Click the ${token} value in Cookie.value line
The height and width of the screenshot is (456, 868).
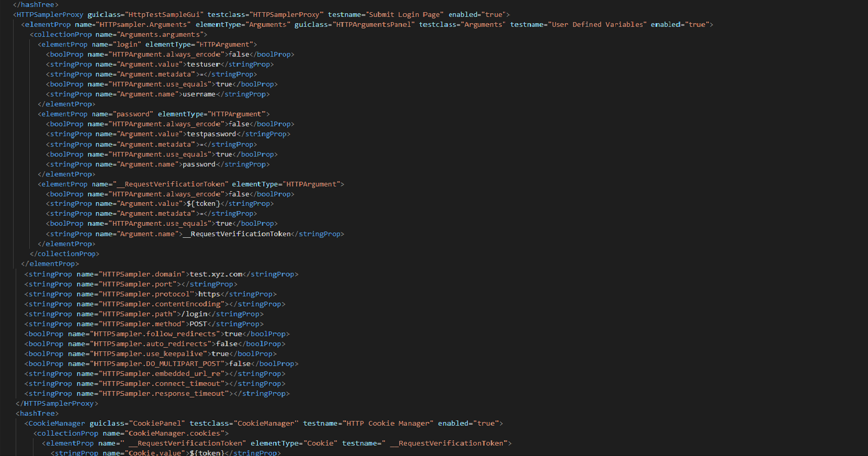pyautogui.click(x=207, y=453)
